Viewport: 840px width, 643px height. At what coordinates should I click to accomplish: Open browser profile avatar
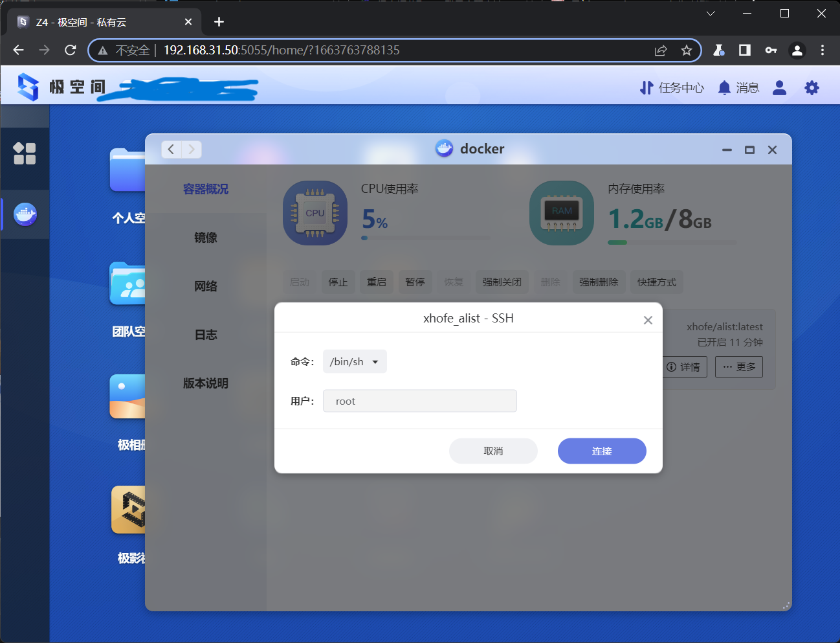coord(797,50)
